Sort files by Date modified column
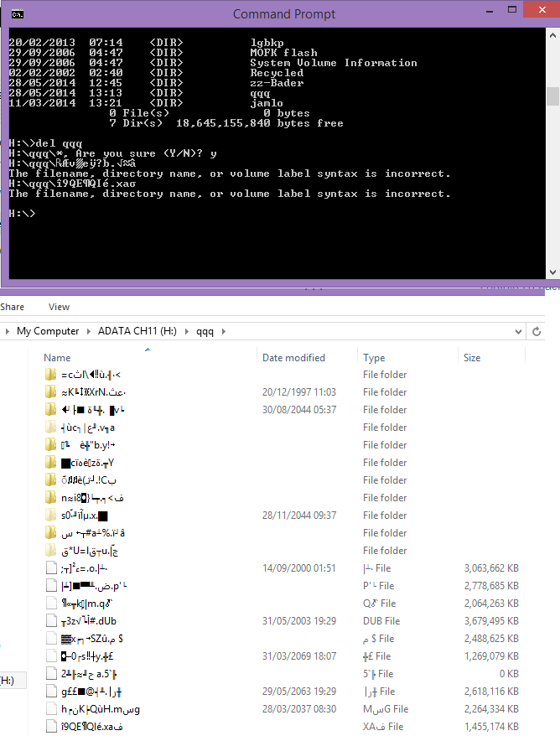The image size is (560, 741). point(293,358)
